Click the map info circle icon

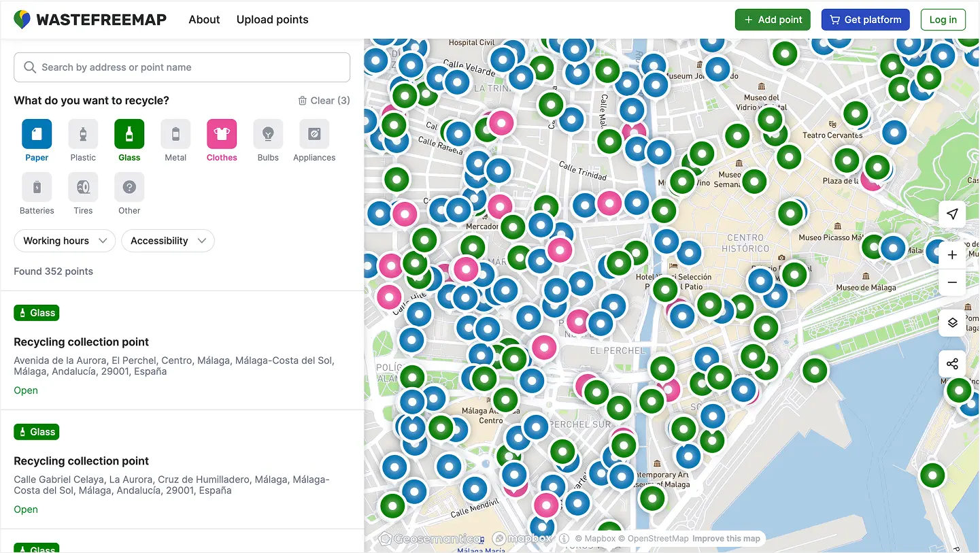pos(564,539)
